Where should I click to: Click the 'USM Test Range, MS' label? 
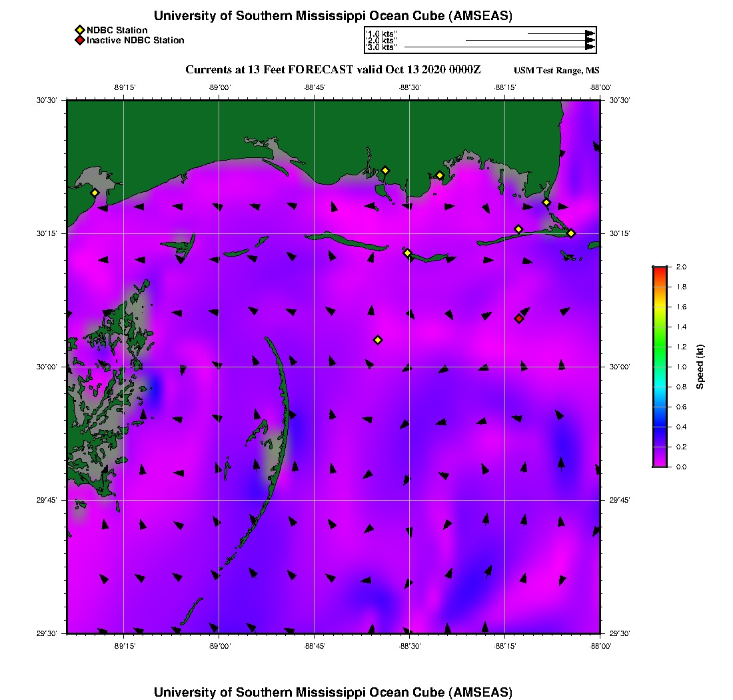coord(556,71)
